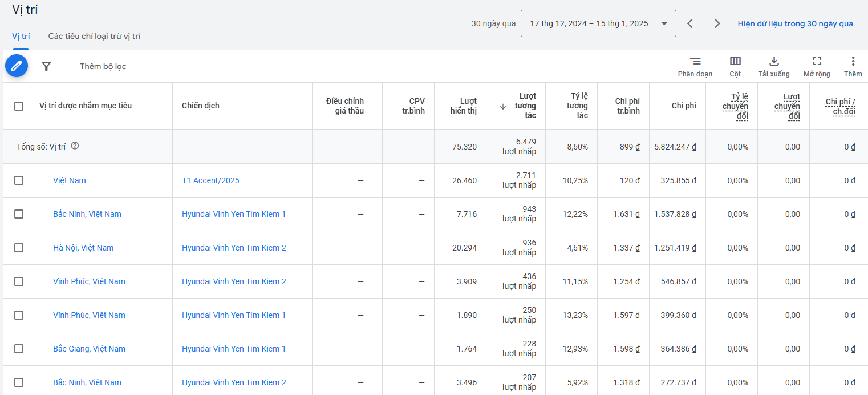Select the Vị trí tab
The width and height of the screenshot is (868, 395).
(21, 37)
